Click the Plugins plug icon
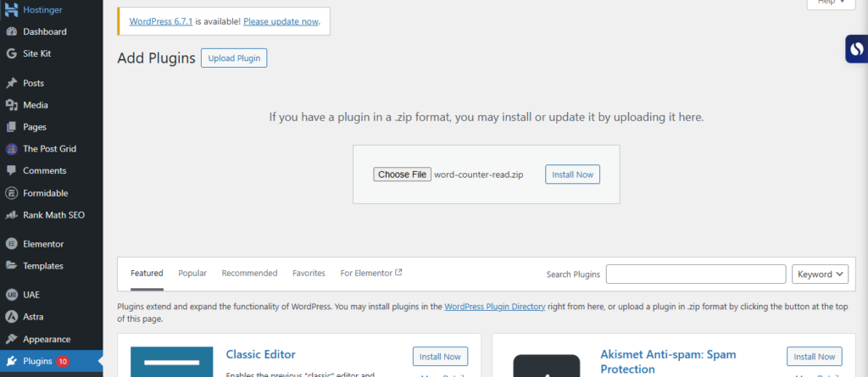The width and height of the screenshot is (868, 377). [x=11, y=362]
